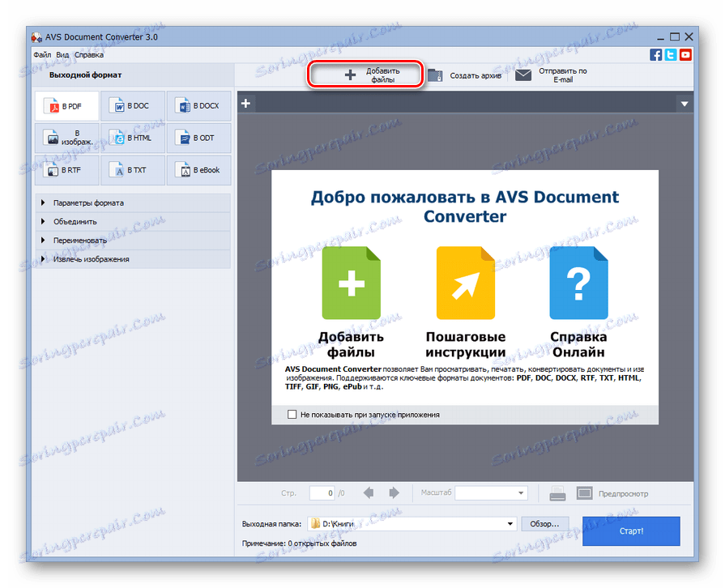Click the blue Online Help question icon
This screenshot has height=588, width=725.
tap(578, 283)
